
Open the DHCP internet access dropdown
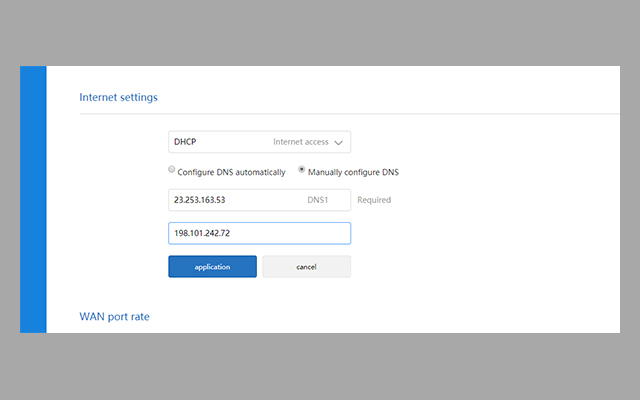(259, 142)
